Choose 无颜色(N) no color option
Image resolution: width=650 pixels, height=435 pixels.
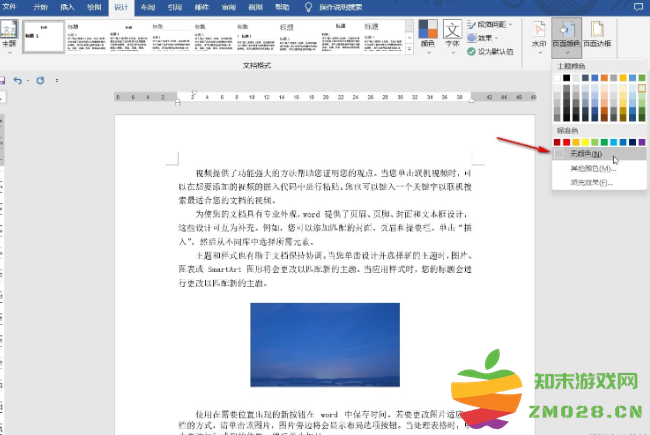pyautogui.click(x=599, y=154)
